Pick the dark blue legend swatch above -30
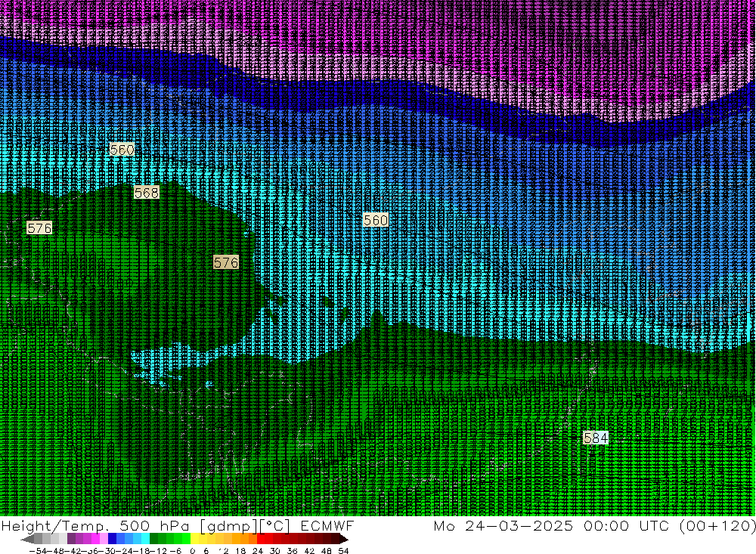 pyautogui.click(x=112, y=539)
